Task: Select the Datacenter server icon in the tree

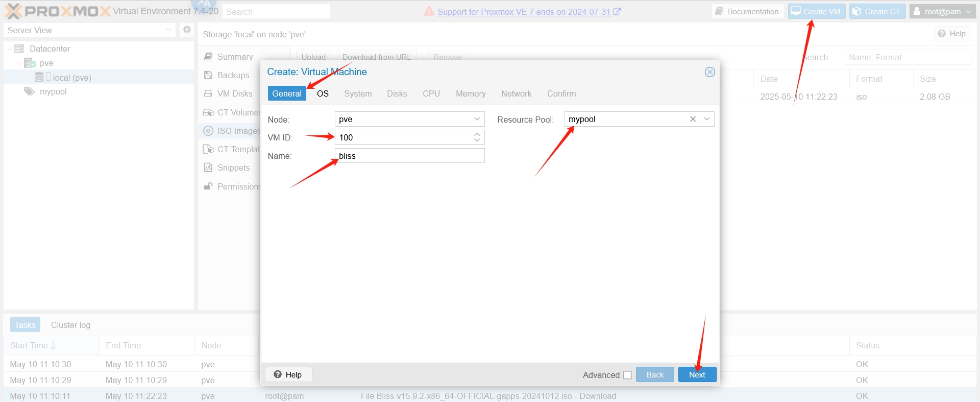Action: [x=19, y=49]
